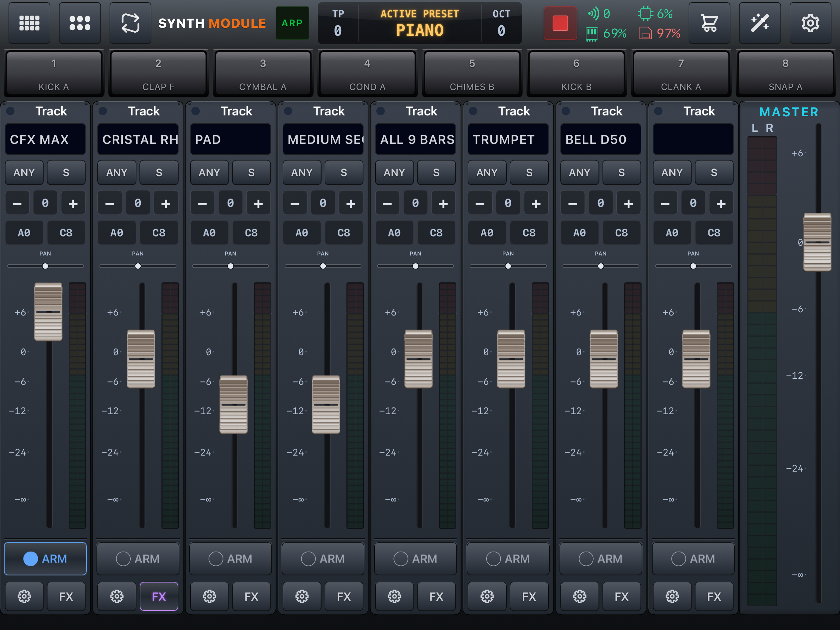
Task: Select pad 7 CLANK A
Action: tap(681, 73)
